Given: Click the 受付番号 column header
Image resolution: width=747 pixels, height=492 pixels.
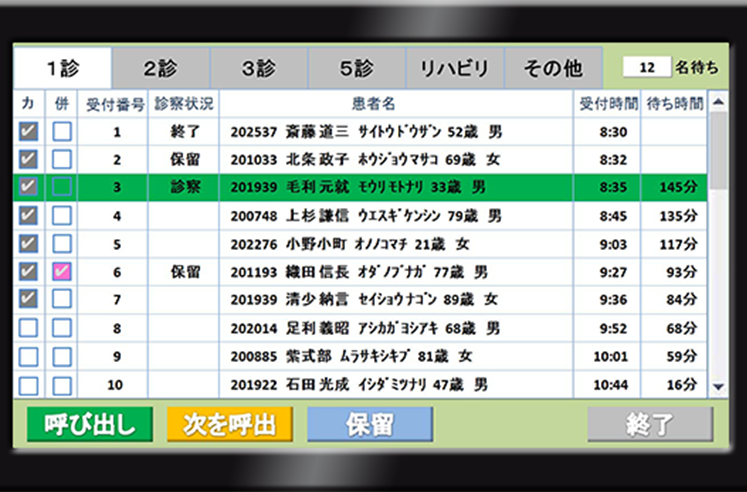Looking at the screenshot, I should coord(114,104).
